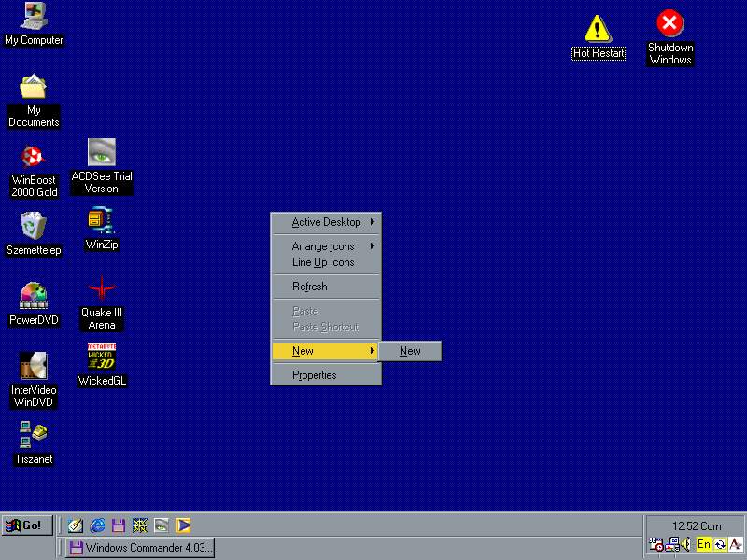Viewport: 747px width, 560px height.
Task: Switch to Windows Commander 4.03 taskbar button
Action: 140,548
